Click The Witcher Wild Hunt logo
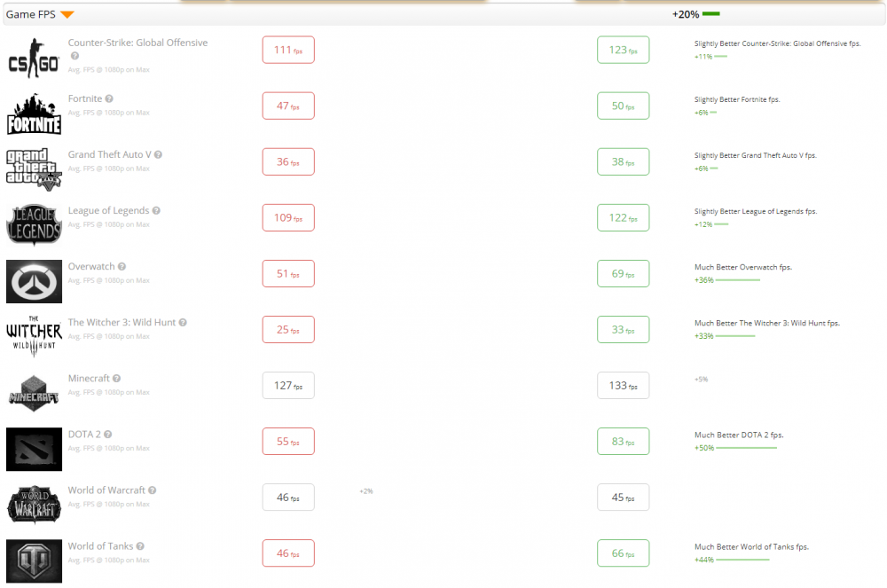The width and height of the screenshot is (887, 588). (34, 337)
